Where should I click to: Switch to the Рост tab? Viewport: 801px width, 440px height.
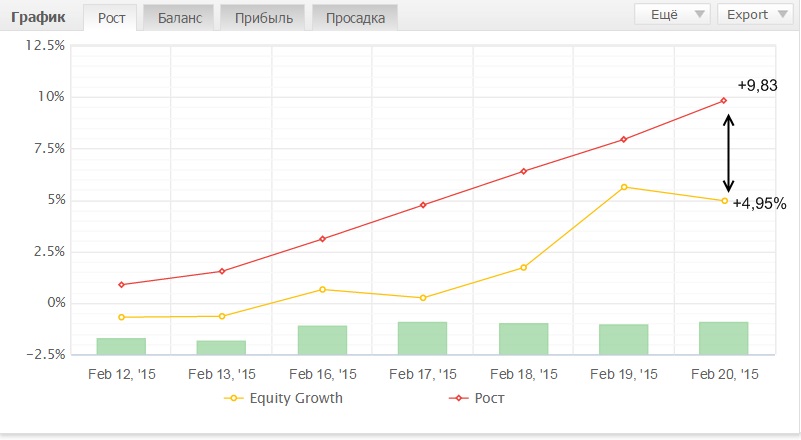pyautogui.click(x=111, y=18)
